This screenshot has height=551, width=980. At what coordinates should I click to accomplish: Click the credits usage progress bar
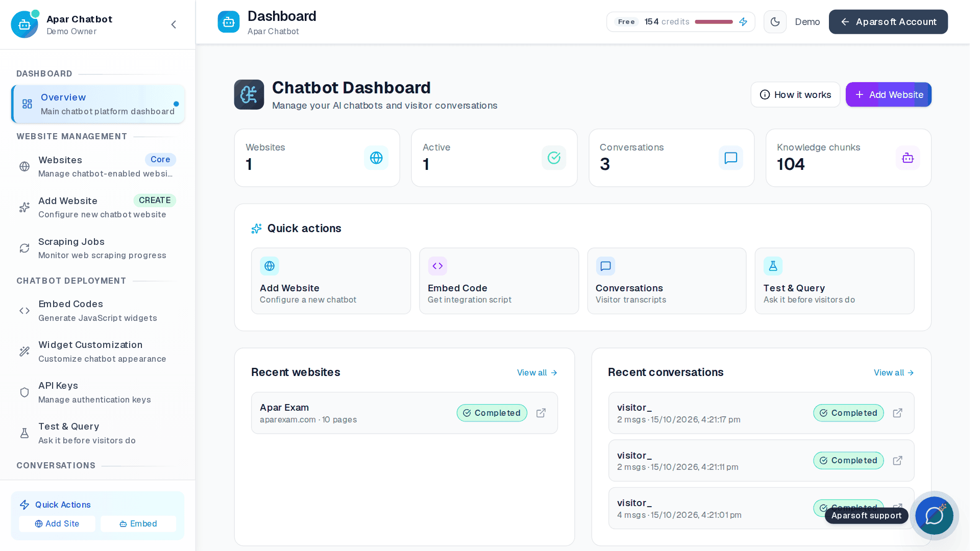point(714,22)
